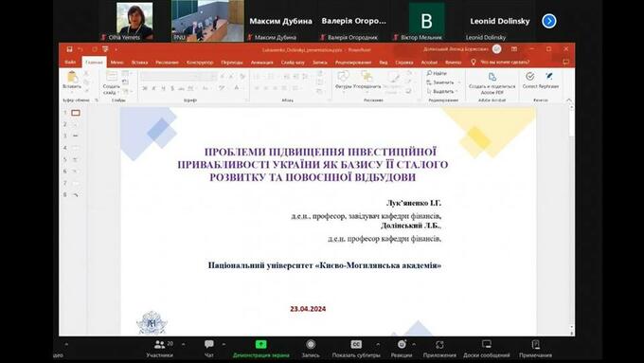Click the green Share screen (Демонстрация экрана) icon

pyautogui.click(x=260, y=344)
